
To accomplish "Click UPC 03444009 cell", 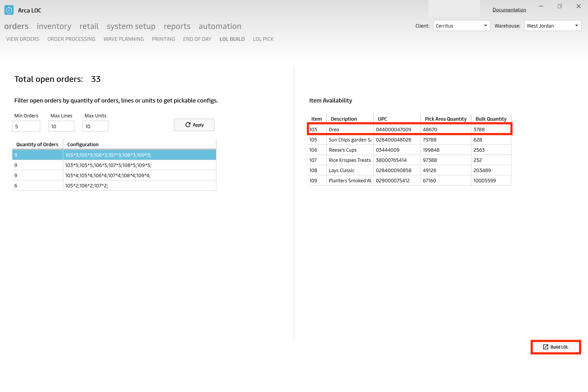I will tap(397, 150).
